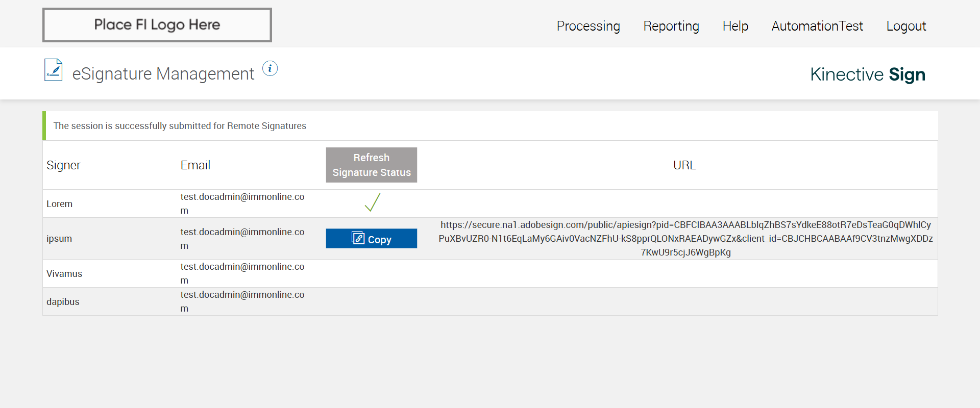Click the Adobe Sign URL text
980x408 pixels.
pyautogui.click(x=685, y=238)
